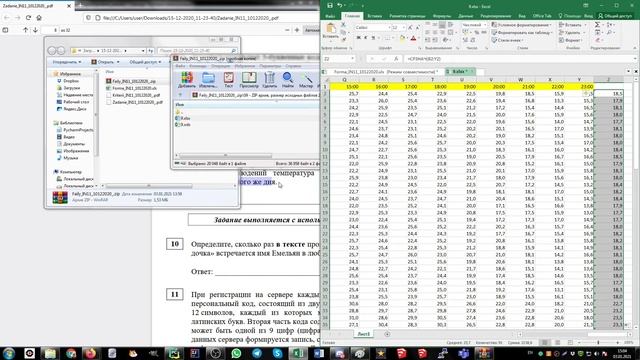Open WhatsApp from taskbar
Screen dimensions: 640x360
click(236, 353)
